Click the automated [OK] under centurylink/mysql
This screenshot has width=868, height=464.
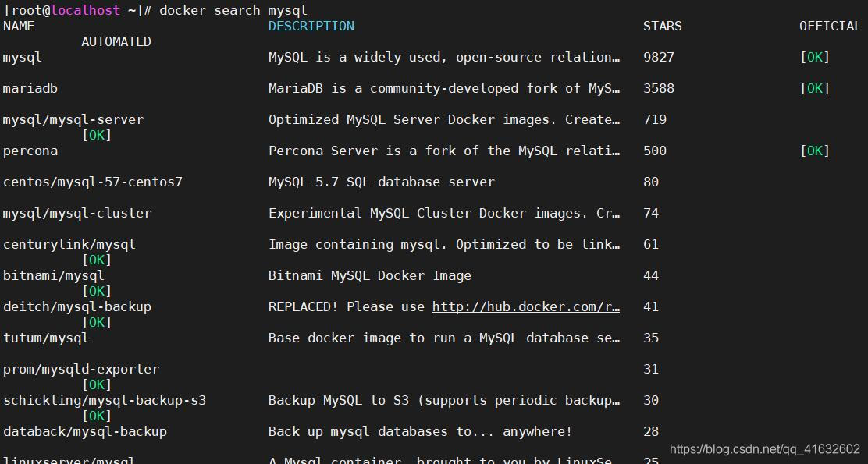(x=97, y=260)
